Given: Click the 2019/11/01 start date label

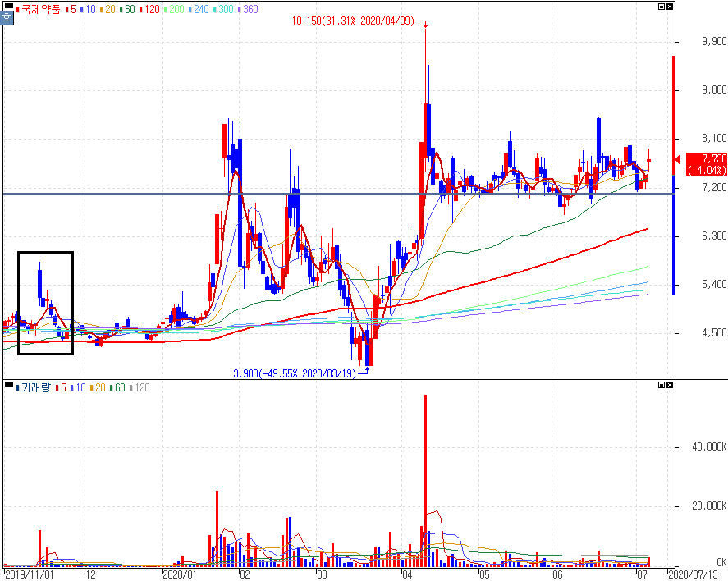Looking at the screenshot, I should tap(29, 574).
